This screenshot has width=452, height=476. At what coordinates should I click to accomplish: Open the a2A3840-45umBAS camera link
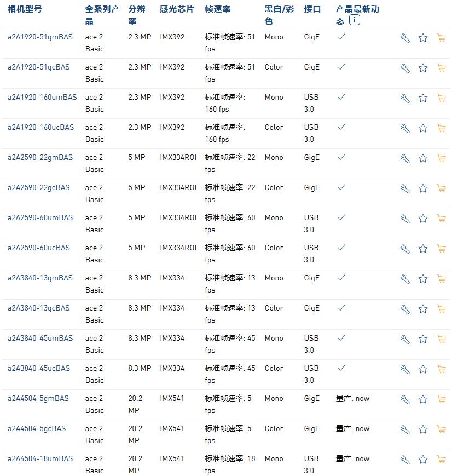[40, 338]
